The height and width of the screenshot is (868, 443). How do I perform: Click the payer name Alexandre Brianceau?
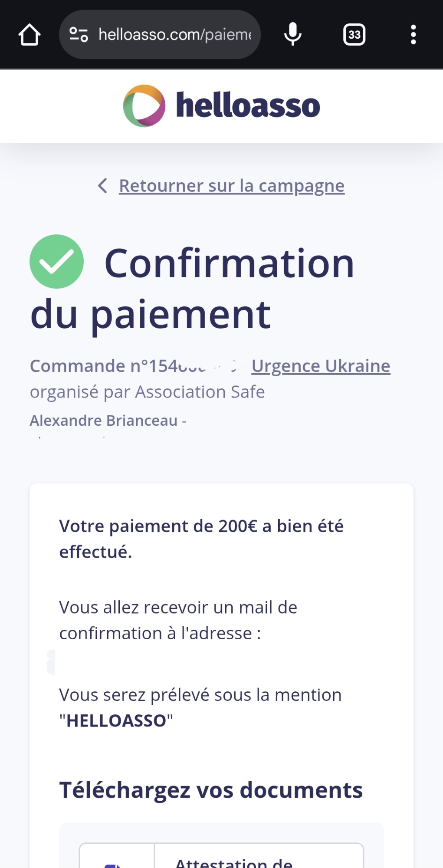click(104, 421)
